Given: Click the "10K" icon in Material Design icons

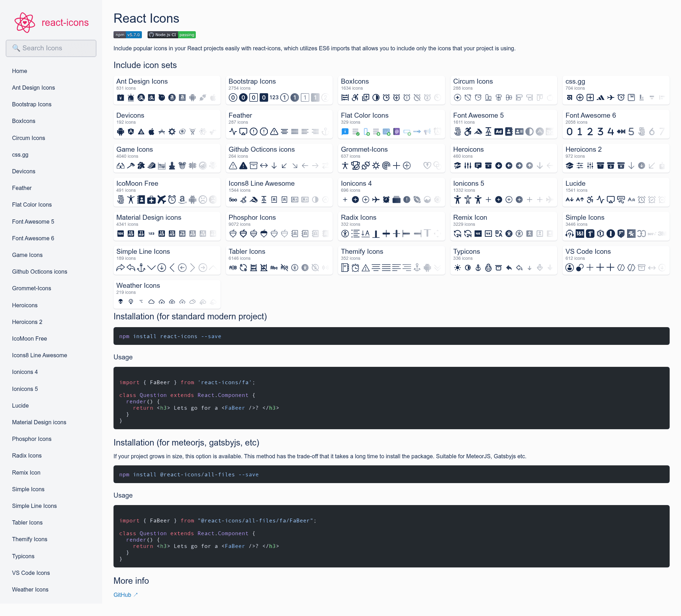Looking at the screenshot, I should coord(121,234).
